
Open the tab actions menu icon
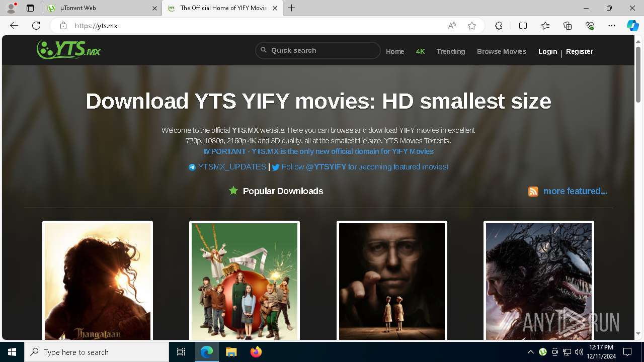[30, 8]
